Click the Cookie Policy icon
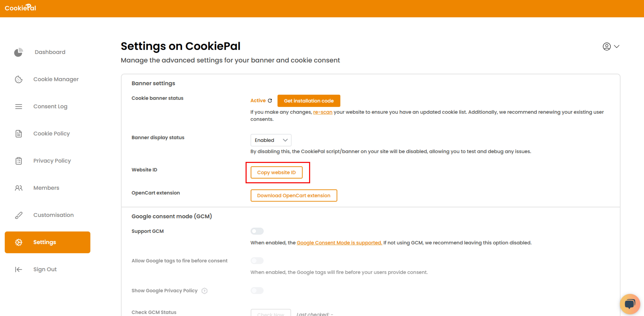The image size is (644, 316). click(18, 133)
